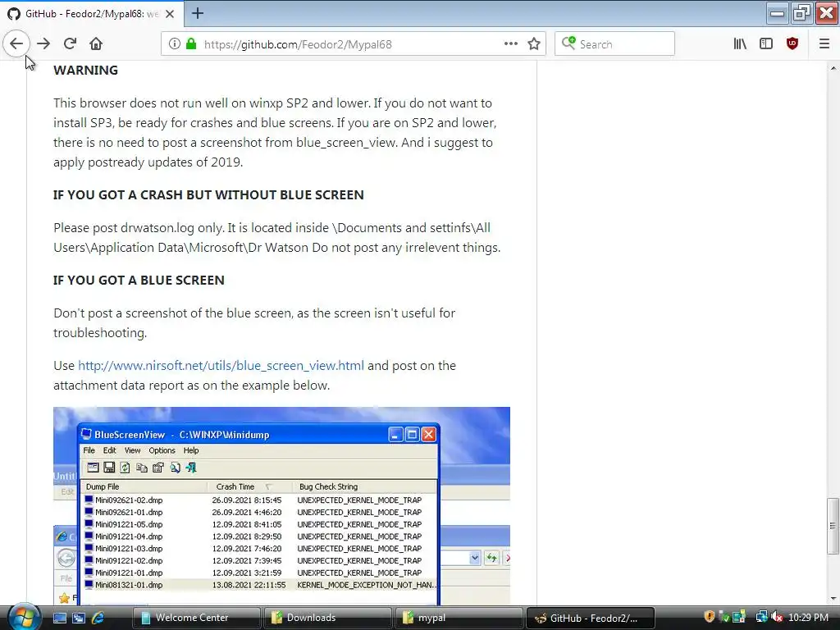Click the Safely Remove Hardware tray icon

pos(725,617)
